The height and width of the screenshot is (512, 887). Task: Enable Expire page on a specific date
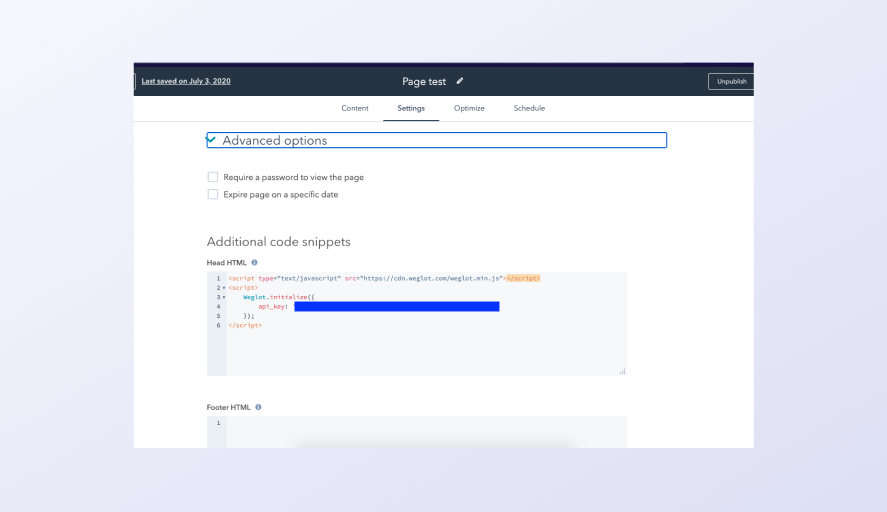[x=213, y=195]
